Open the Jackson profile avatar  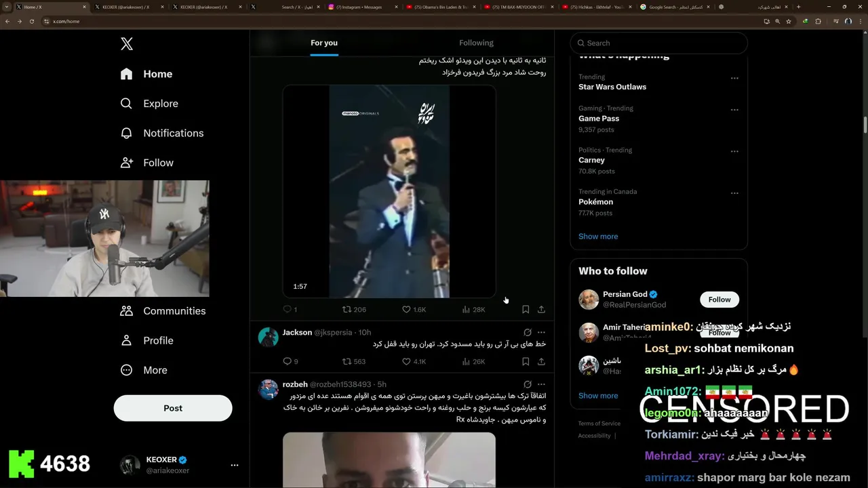[x=269, y=337]
